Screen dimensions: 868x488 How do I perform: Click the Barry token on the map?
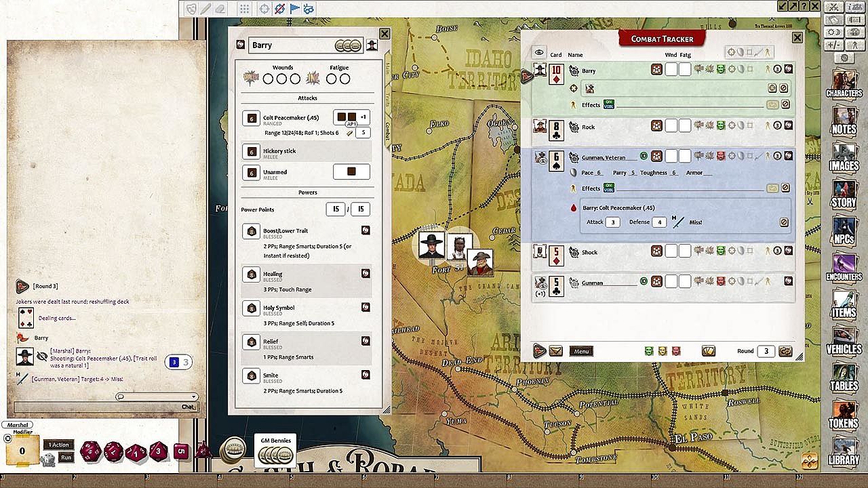click(431, 245)
